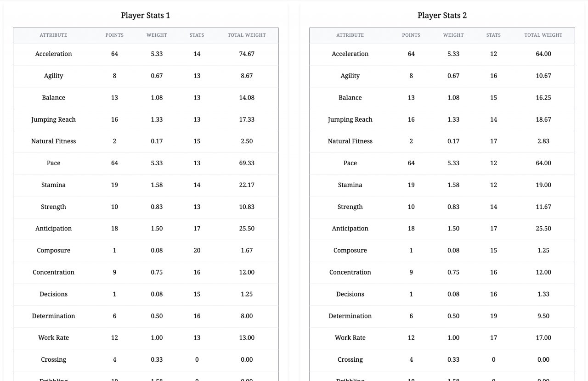This screenshot has height=381, width=588.
Task: Click Stats column header in Player Stats 2
Action: coord(493,35)
